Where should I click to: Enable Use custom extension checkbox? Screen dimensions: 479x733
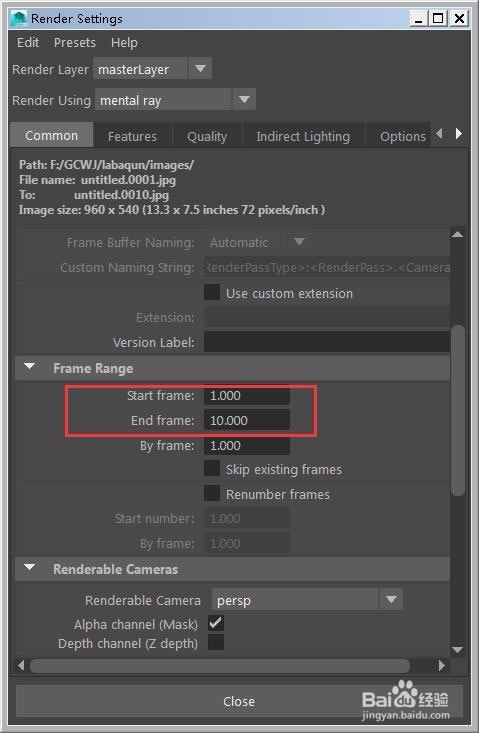(212, 292)
